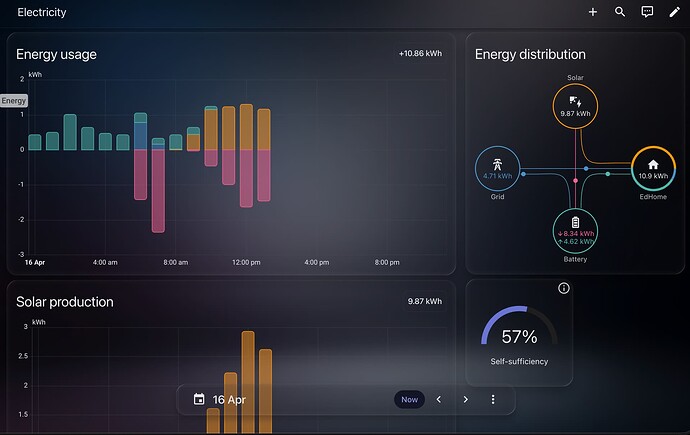The width and height of the screenshot is (690, 435).
Task: Click the 16 Apr date label in period bar
Action: pos(229,400)
